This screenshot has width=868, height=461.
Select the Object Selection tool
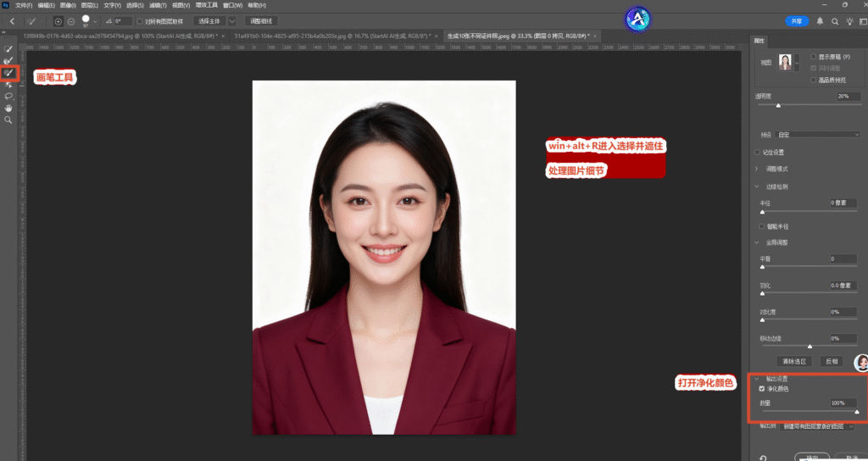[x=8, y=85]
